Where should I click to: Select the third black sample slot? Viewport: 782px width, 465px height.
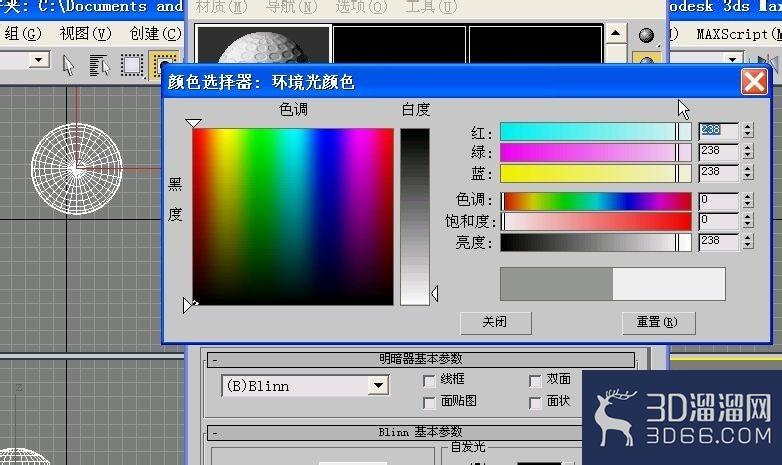click(536, 44)
